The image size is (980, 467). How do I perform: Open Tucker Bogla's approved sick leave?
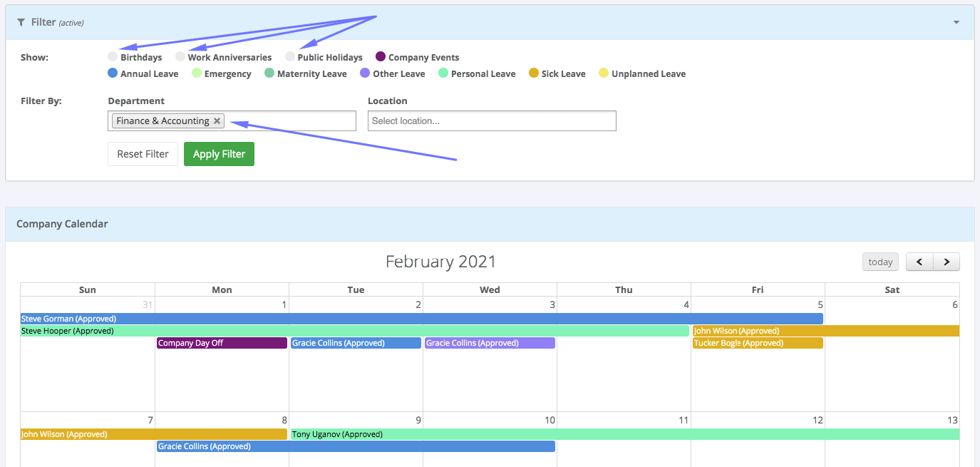tap(758, 343)
